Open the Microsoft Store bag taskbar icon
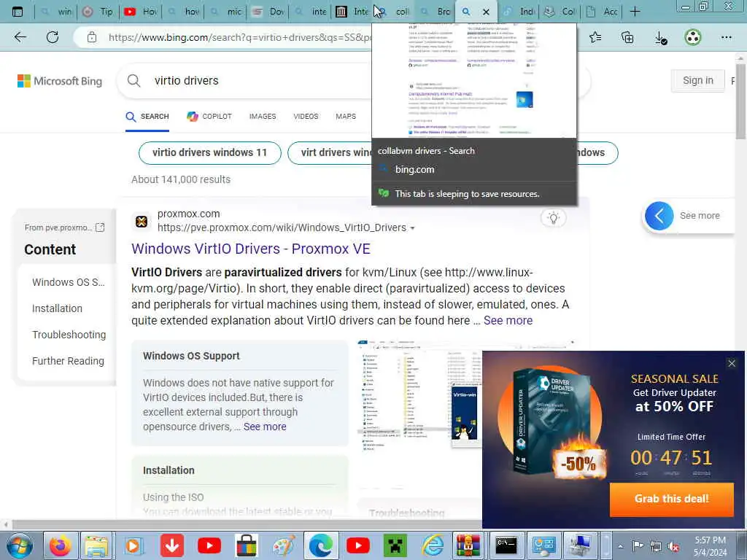 [247, 545]
